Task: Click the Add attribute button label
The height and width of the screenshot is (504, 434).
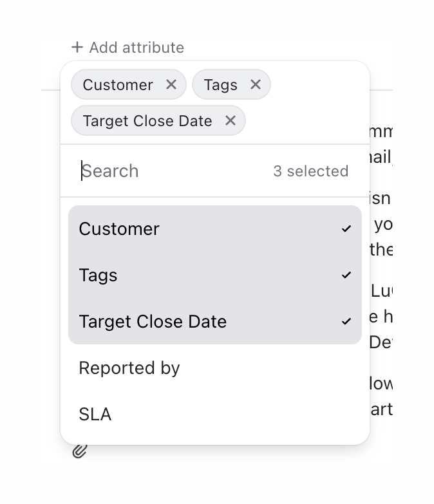Action: pos(137,47)
